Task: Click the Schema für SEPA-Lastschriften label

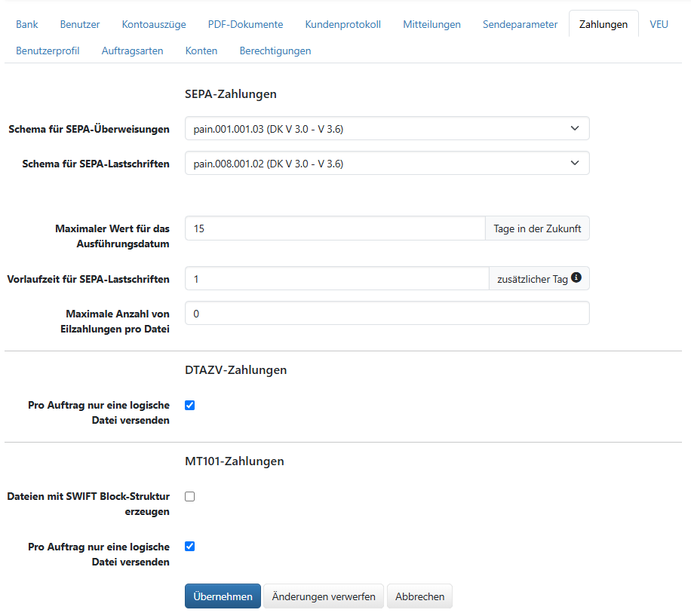Action: coord(96,164)
